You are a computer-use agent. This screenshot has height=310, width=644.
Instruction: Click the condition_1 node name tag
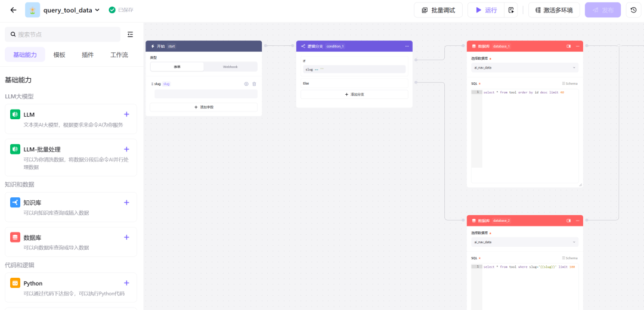tap(335, 46)
